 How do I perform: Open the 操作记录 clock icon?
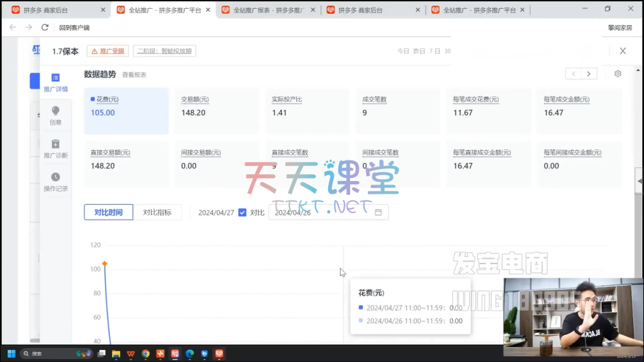(55, 182)
